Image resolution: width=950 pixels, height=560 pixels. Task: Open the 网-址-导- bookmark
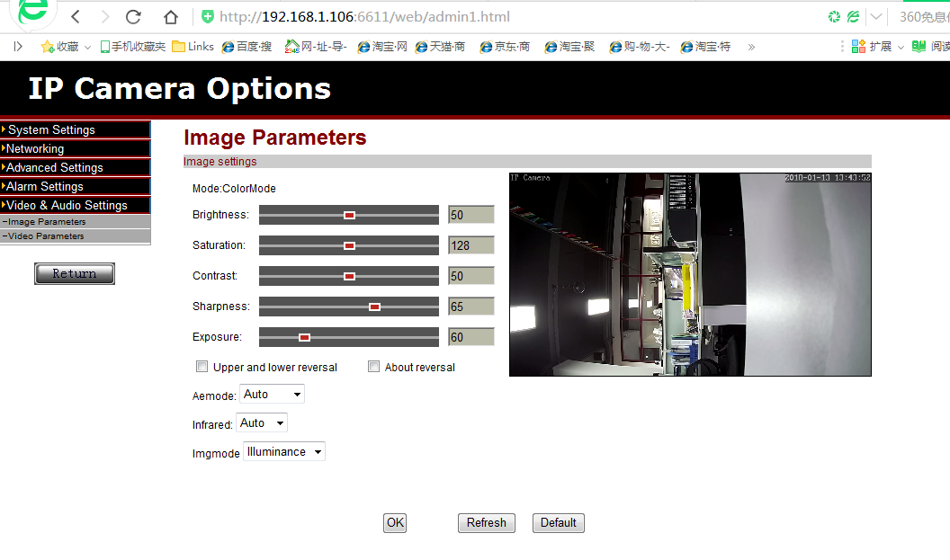click(316, 47)
